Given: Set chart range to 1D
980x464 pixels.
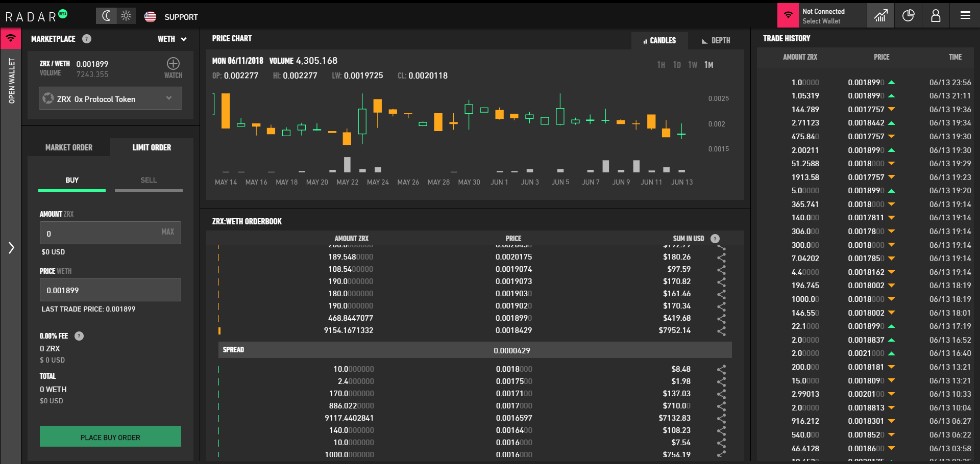Looking at the screenshot, I should click(677, 65).
